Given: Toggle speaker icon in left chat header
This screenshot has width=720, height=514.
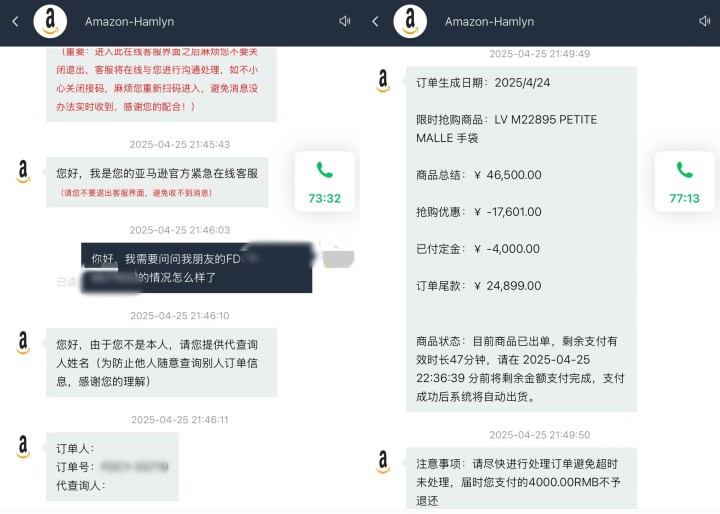Looking at the screenshot, I should pos(345,21).
